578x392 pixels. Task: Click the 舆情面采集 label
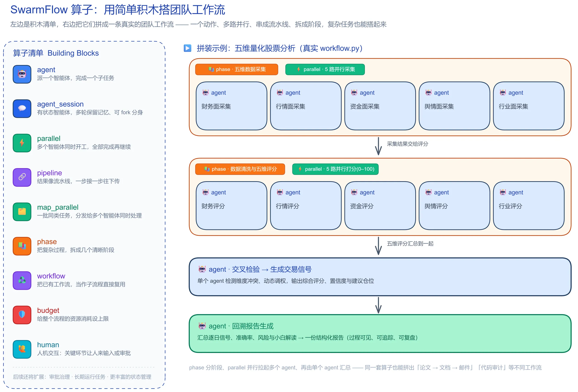tap(439, 106)
